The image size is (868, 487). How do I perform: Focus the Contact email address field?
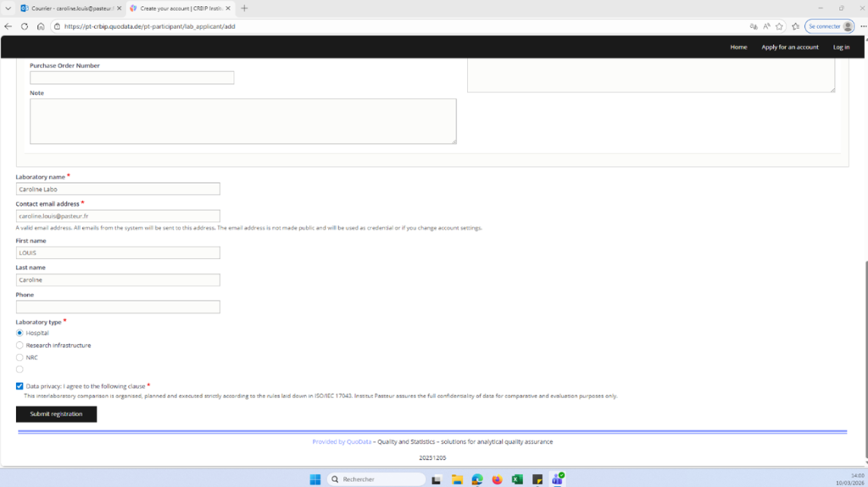tap(118, 216)
